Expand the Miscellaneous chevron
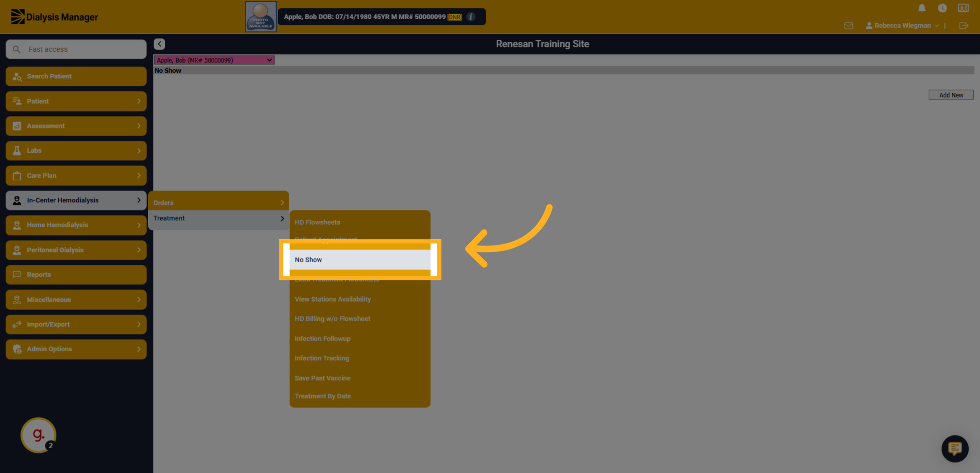 pyautogui.click(x=139, y=300)
